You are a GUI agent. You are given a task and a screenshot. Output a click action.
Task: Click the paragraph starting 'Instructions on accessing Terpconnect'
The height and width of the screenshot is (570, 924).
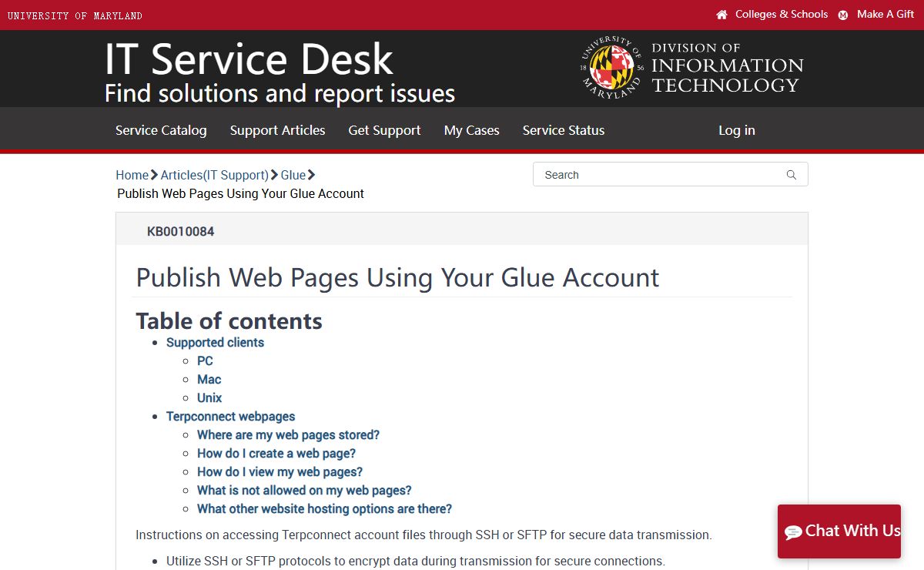point(423,535)
